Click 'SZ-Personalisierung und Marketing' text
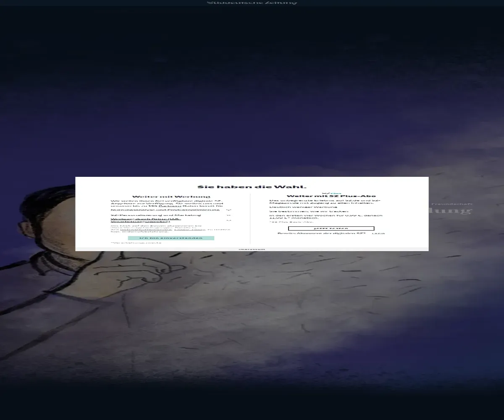 click(x=156, y=215)
